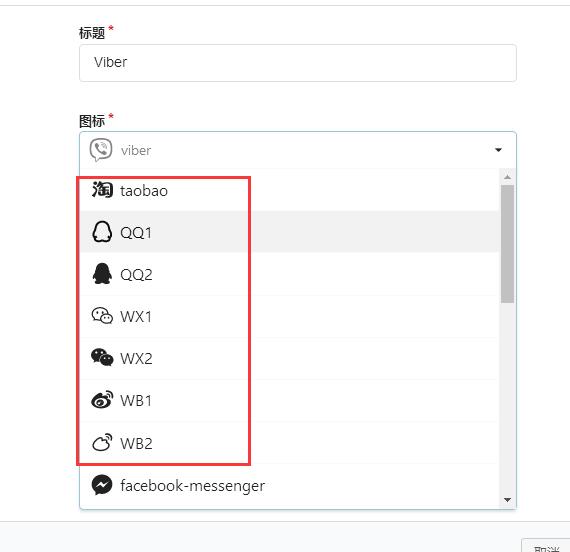Choose the QQ1 outlined penguin icon
This screenshot has width=570, height=552.
102,232
